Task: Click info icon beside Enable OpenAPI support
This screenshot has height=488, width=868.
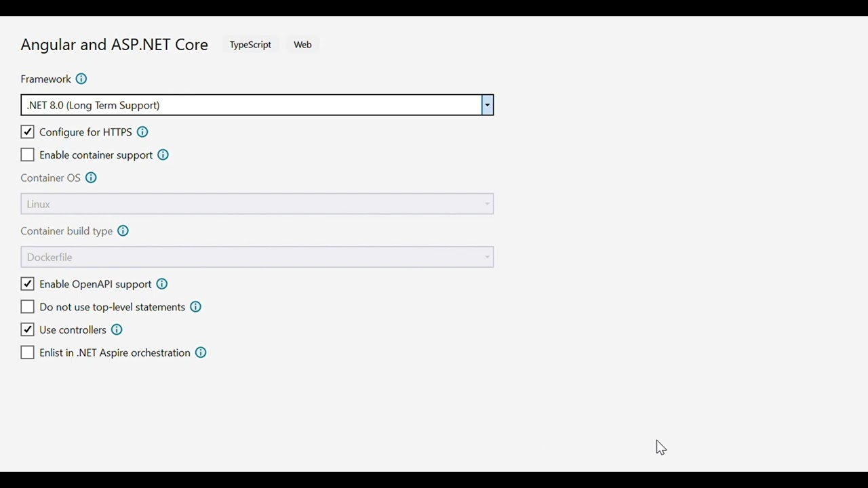Action: click(x=161, y=284)
